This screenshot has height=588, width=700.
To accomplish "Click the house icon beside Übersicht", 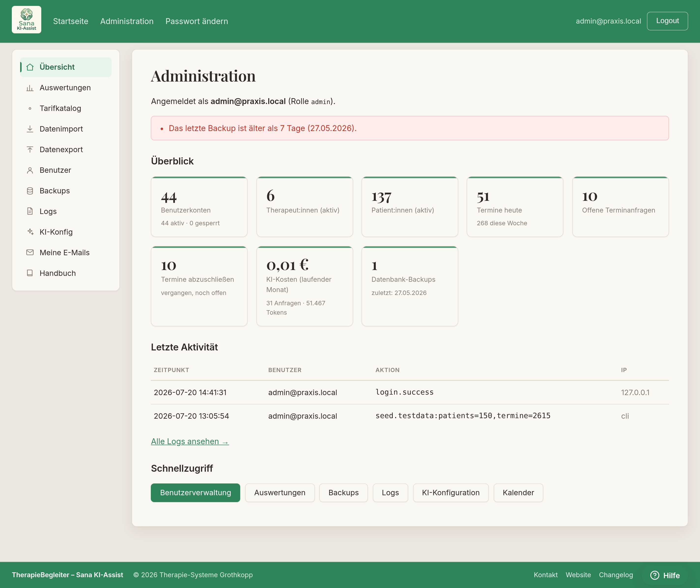I will [x=30, y=67].
